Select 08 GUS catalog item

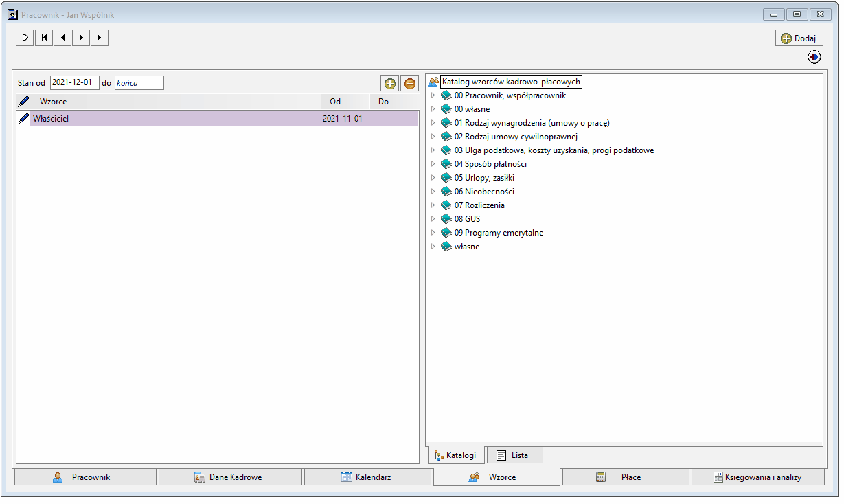(x=467, y=219)
